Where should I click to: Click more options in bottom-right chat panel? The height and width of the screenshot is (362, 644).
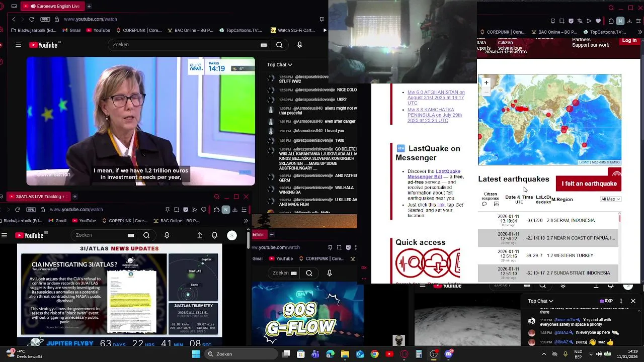coord(621,301)
